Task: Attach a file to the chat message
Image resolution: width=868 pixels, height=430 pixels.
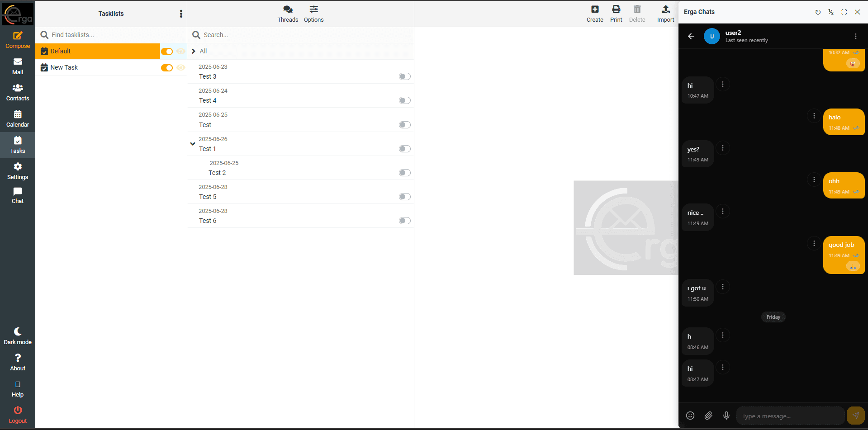Action: click(708, 416)
